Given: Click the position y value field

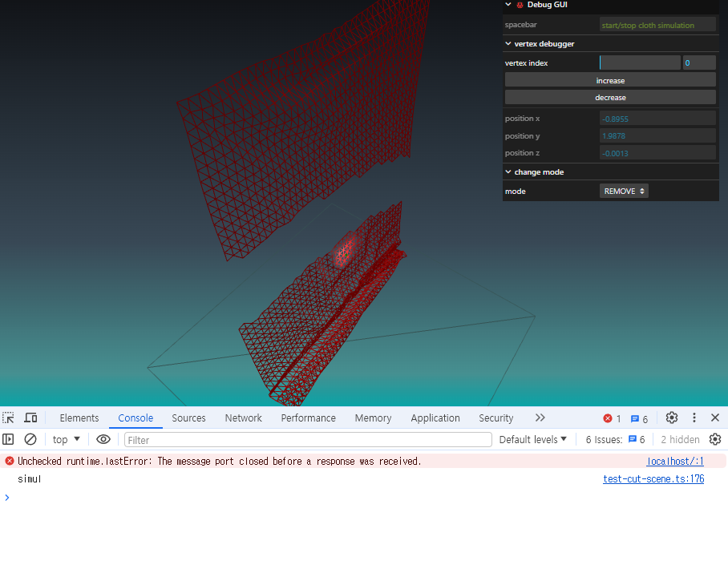Looking at the screenshot, I should [x=657, y=136].
